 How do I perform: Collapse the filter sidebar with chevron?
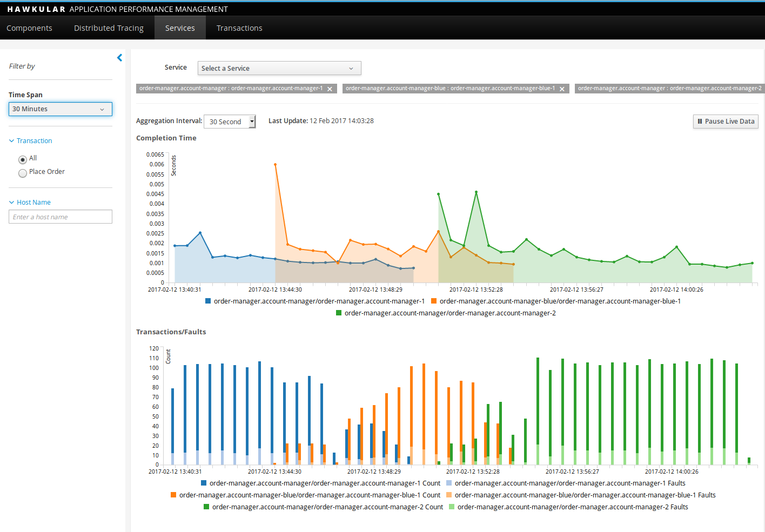click(x=119, y=58)
